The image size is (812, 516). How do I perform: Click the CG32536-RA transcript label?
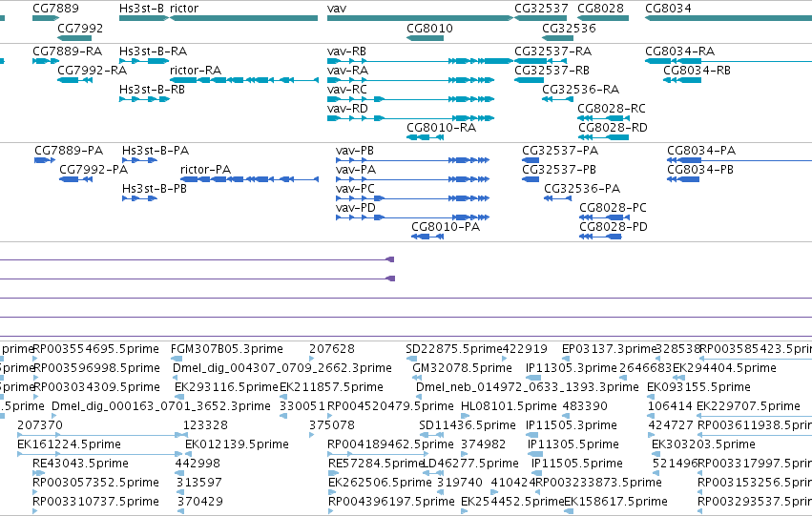pos(580,89)
